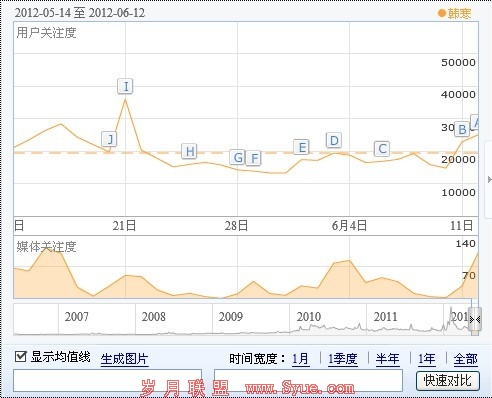This screenshot has height=398, width=492.
Task: Select 2010 on the overview timeline
Action: [x=309, y=317]
